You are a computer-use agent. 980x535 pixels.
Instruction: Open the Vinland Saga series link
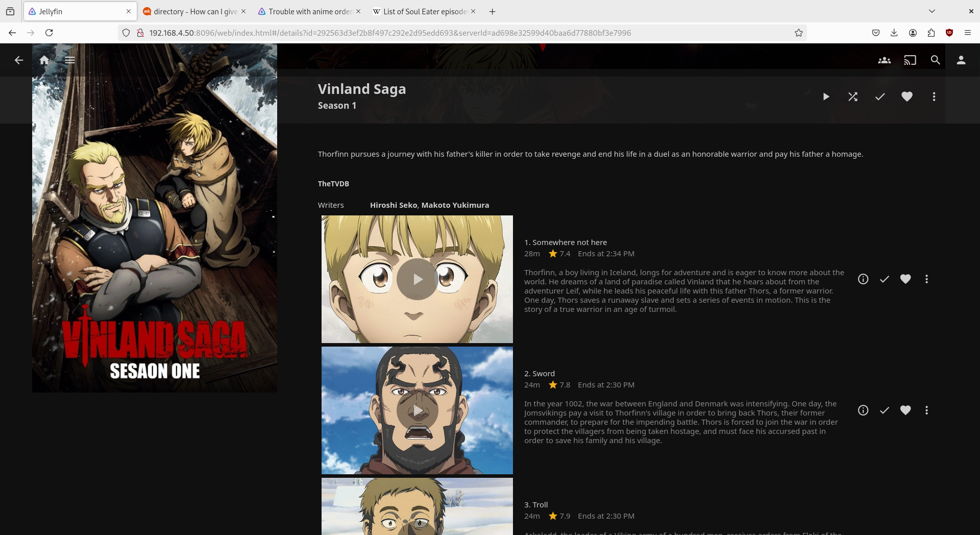point(361,89)
